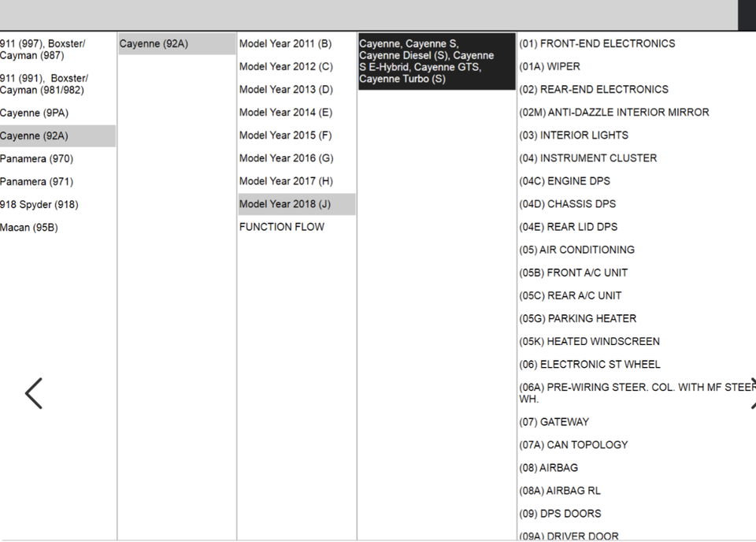The width and height of the screenshot is (756, 542).
Task: Open (07) GATEWAY
Action: 554,422
